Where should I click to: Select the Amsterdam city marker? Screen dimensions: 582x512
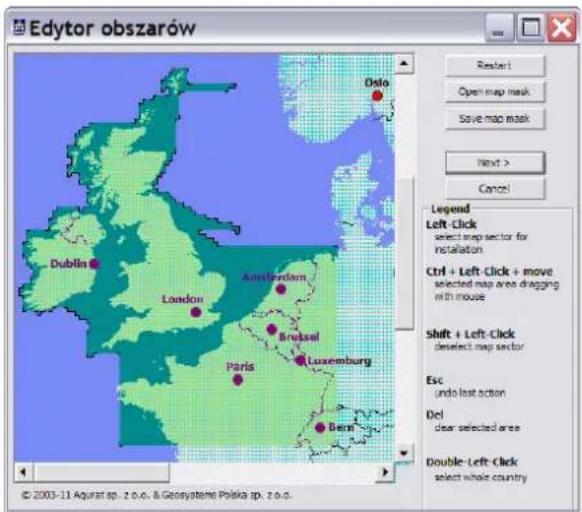pos(281,289)
